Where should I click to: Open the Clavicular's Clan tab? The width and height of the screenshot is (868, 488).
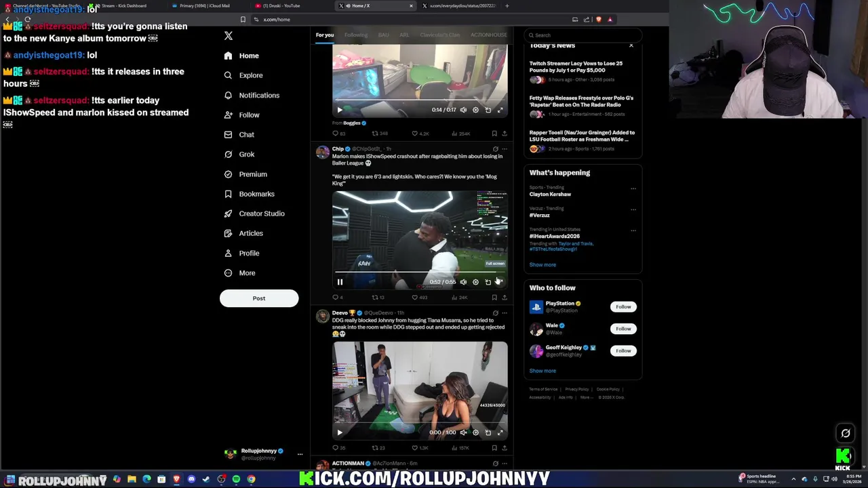tap(440, 35)
